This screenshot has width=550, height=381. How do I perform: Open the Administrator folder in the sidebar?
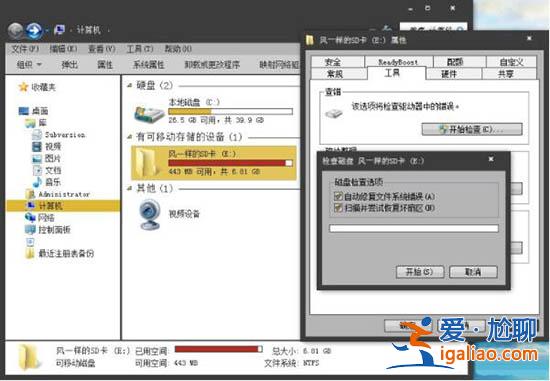tap(58, 194)
